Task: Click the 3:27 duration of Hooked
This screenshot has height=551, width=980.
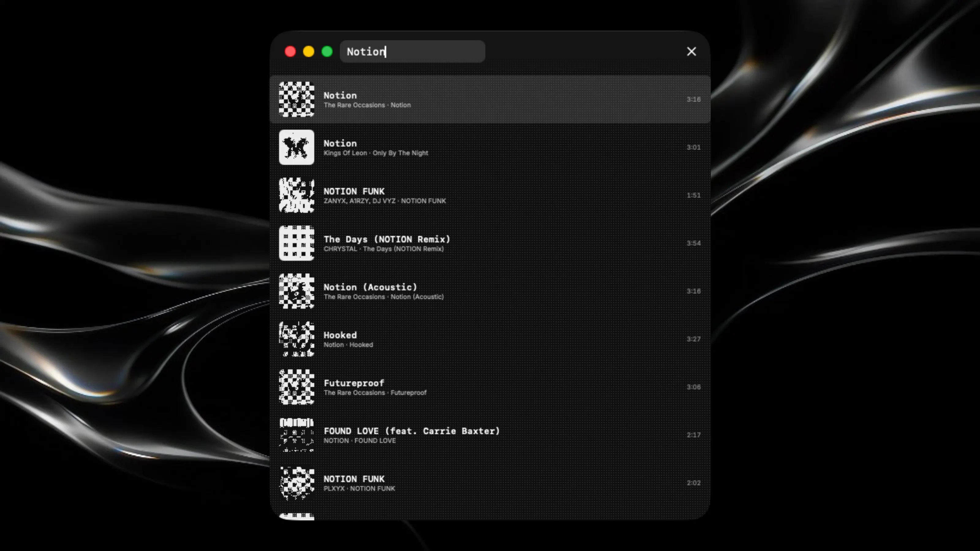Action: point(693,339)
